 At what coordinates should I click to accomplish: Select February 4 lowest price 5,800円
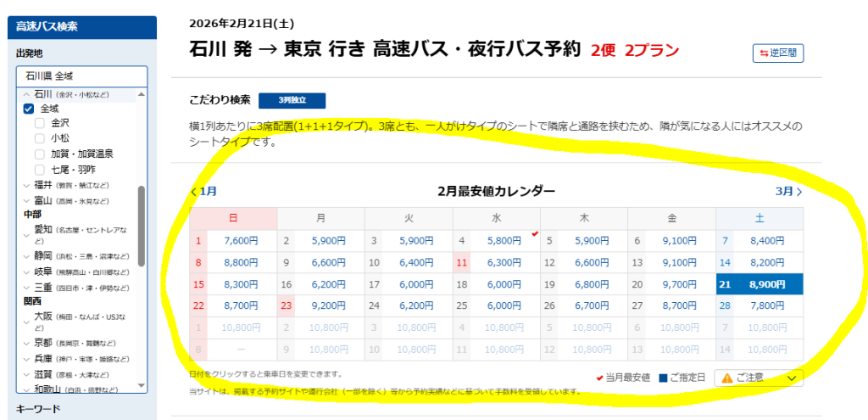coord(504,241)
